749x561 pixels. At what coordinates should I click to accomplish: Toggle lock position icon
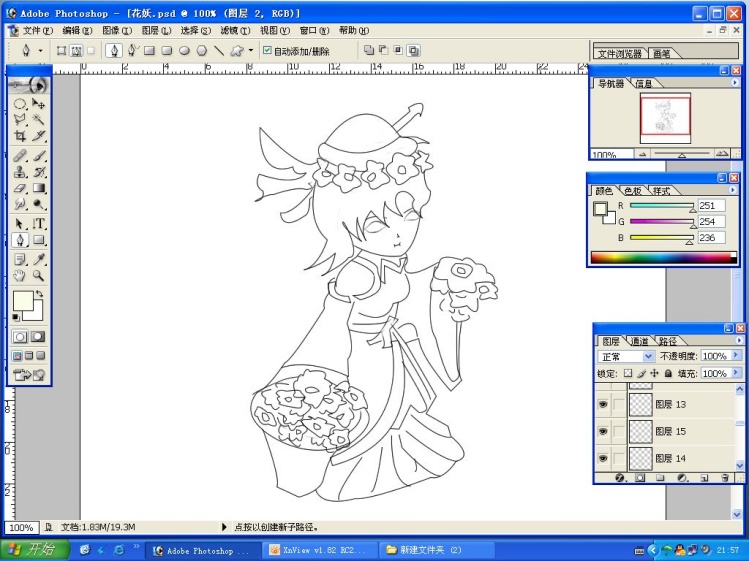pyautogui.click(x=654, y=373)
